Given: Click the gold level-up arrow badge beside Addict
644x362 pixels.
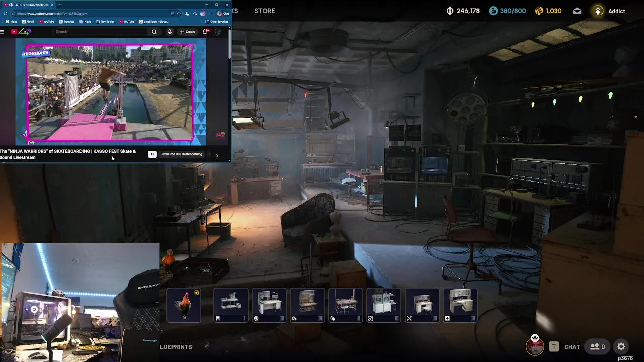Looking at the screenshot, I should click(598, 11).
